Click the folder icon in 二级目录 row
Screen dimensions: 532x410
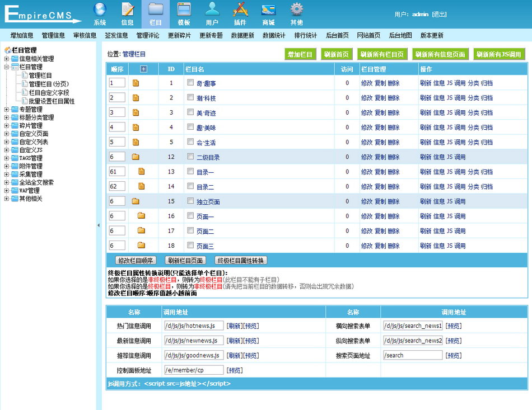coord(136,157)
